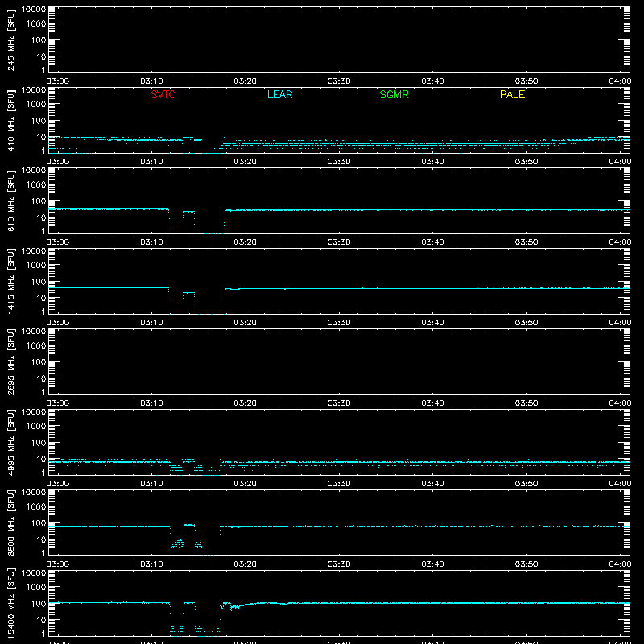Click 03:10 tick under the 245 MHz panel
644x644 pixels.
tap(151, 81)
